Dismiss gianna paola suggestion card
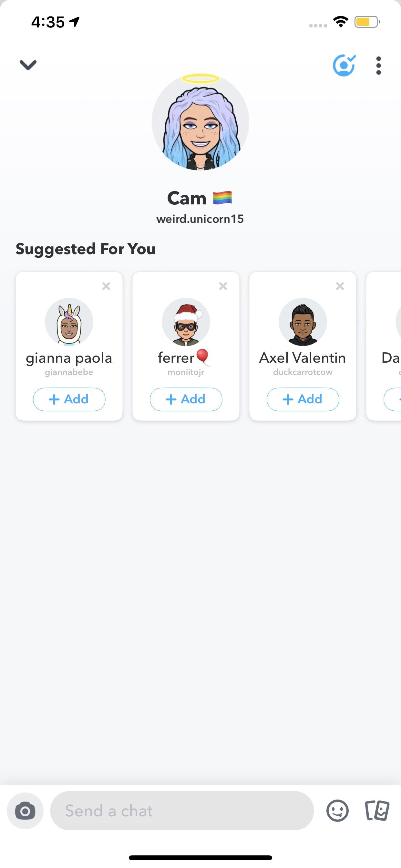The image size is (401, 868). [106, 286]
